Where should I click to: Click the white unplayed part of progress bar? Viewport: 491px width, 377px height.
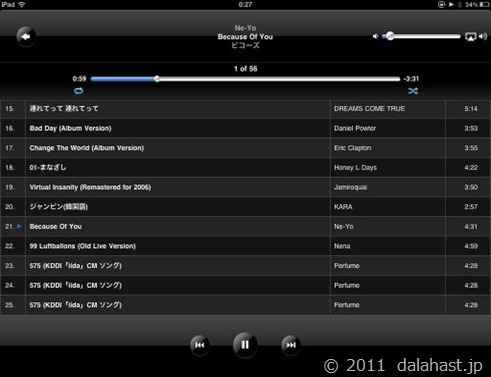(279, 79)
